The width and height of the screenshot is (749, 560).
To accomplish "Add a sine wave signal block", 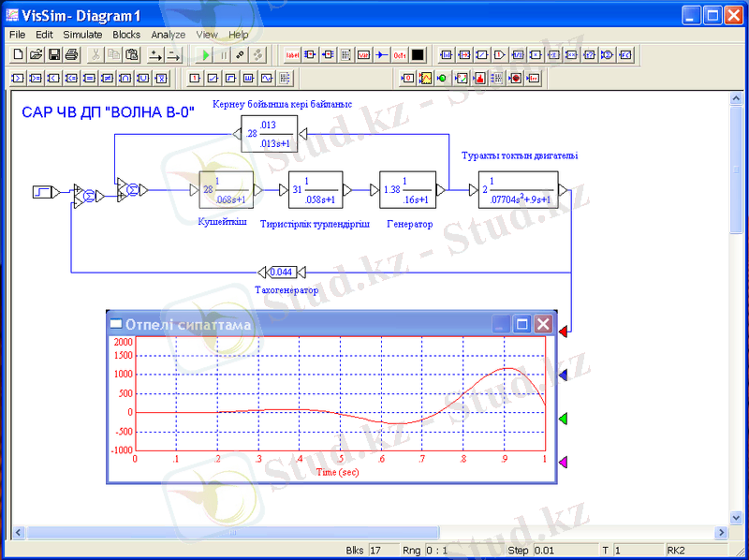I will pos(268,78).
